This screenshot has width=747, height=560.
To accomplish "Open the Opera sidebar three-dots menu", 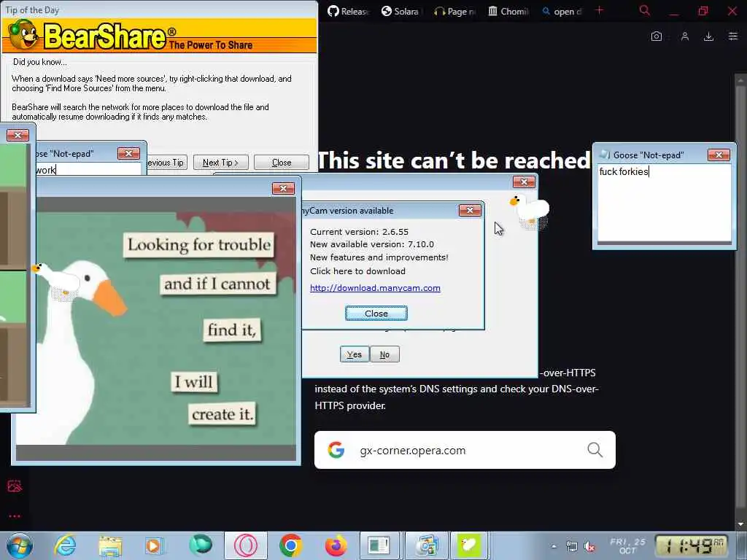I will tap(15, 516).
